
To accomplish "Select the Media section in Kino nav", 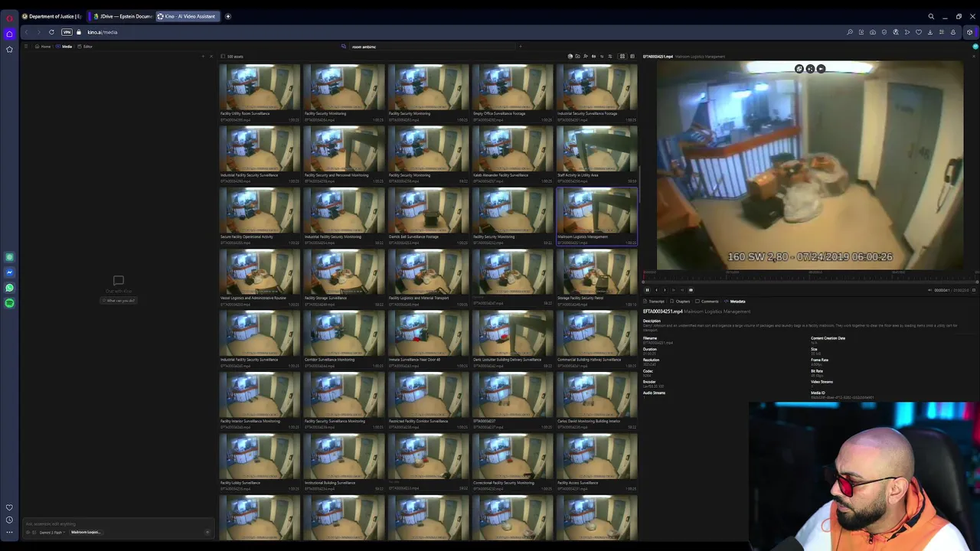I will [x=65, y=47].
